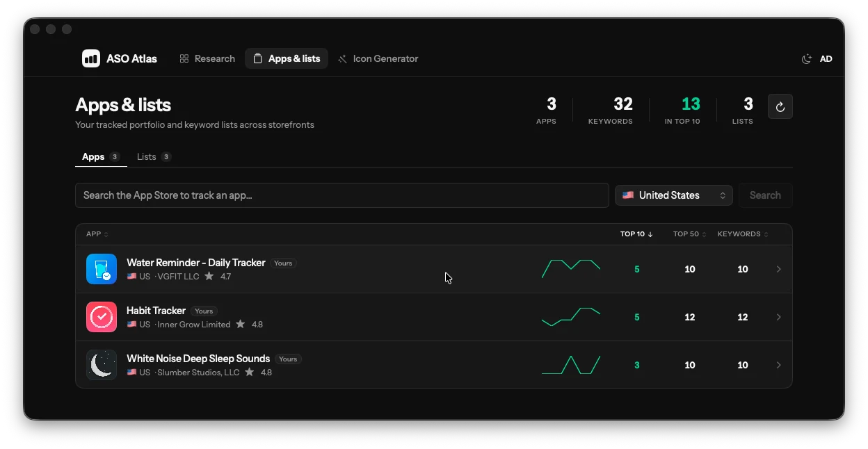Viewport: 868px width, 449px height.
Task: Click the US flag in White Noise row
Action: [x=131, y=373]
